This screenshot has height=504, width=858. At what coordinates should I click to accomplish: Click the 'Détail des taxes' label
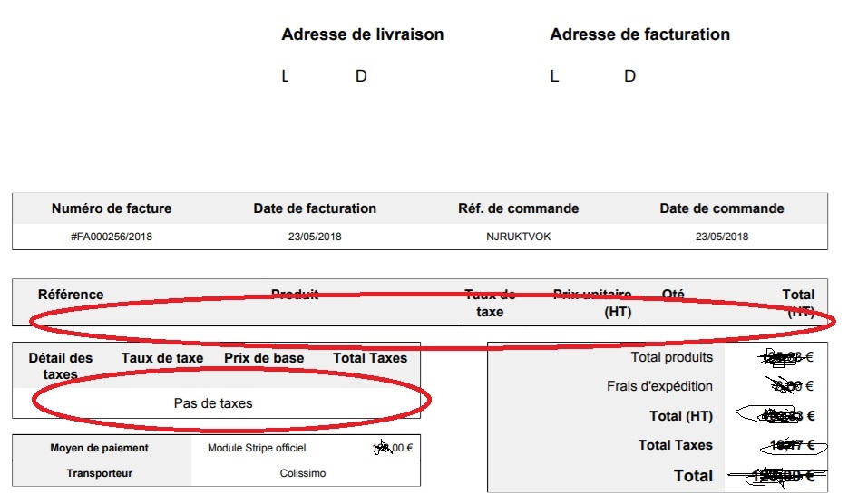pos(60,366)
